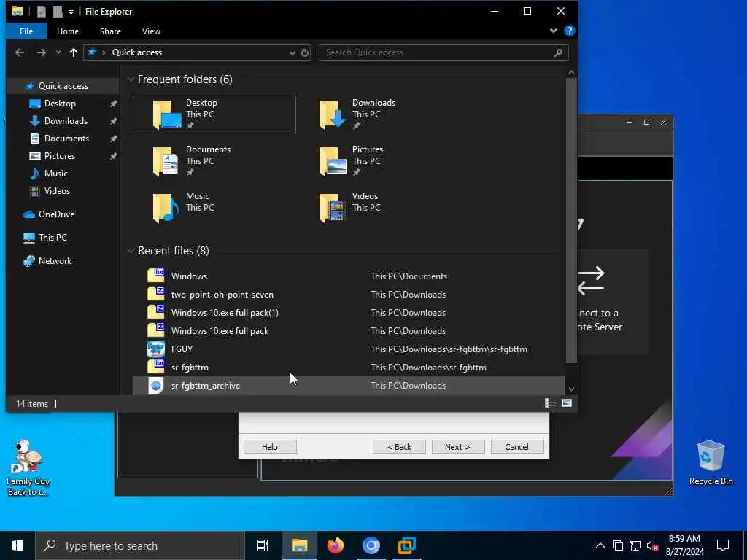The width and height of the screenshot is (747, 560).
Task: Select the sr-fgbttm_archive recent file
Action: pyautogui.click(x=349, y=386)
